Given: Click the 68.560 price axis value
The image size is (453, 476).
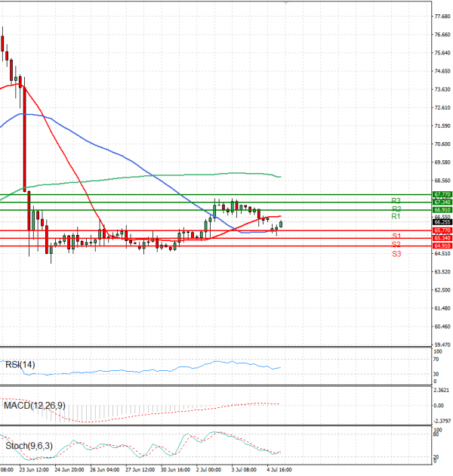Looking at the screenshot, I should click(442, 181).
